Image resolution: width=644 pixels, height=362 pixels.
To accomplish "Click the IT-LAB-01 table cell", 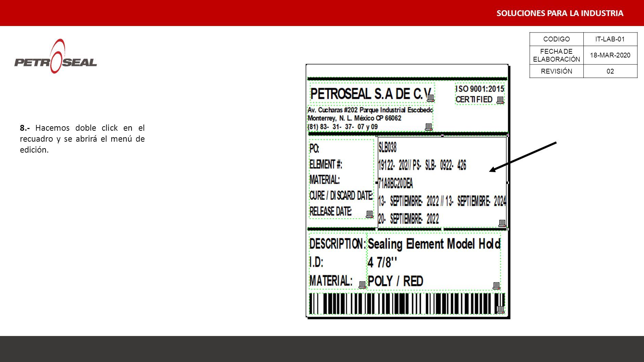I will tap(610, 39).
